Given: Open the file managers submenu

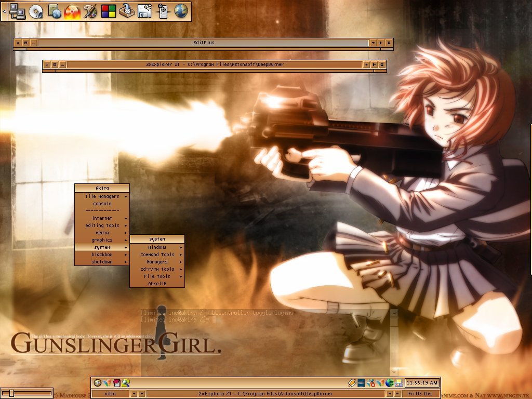Looking at the screenshot, I should (x=102, y=196).
